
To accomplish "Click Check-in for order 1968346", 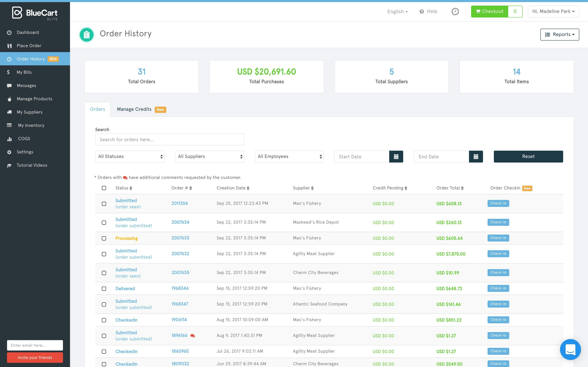I will [498, 288].
